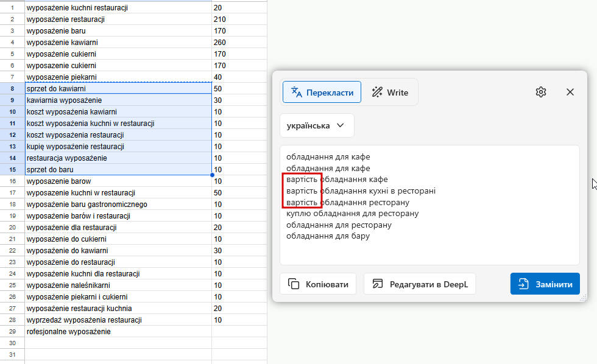Screen dimensions: 597x364
Task: Click the selection fill handle below row 15
Action: (212, 175)
